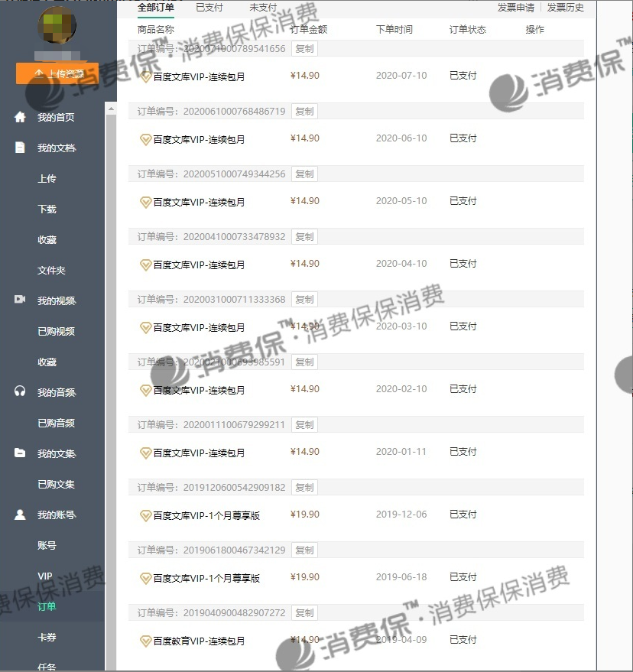Click the VIP diamond icon for the 2020-05-10 order
Screen dimensions: 633x672
(x=146, y=203)
